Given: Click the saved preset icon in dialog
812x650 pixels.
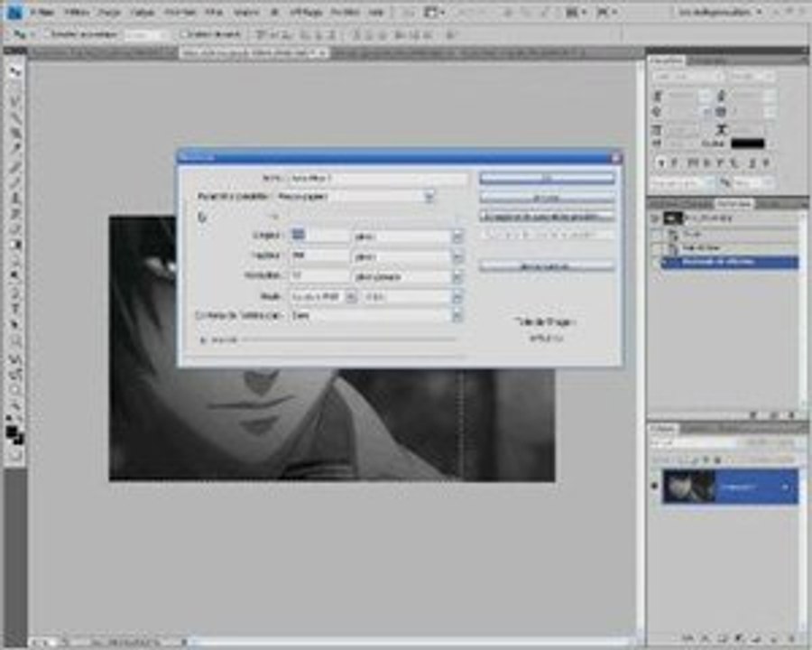Looking at the screenshot, I should 202,218.
